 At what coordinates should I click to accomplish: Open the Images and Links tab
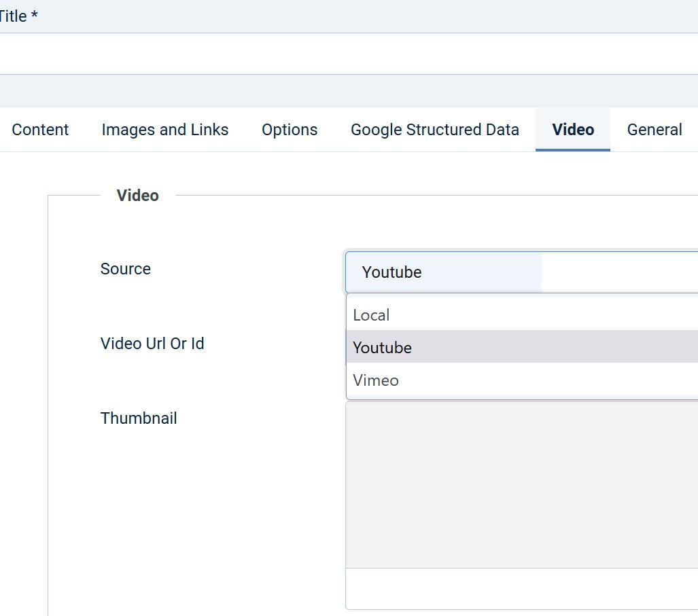[165, 130]
